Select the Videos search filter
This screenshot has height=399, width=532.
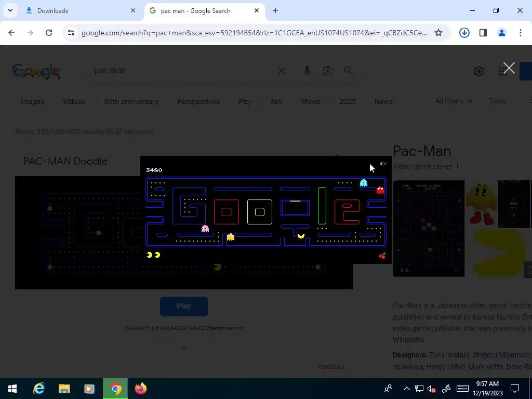point(74,101)
